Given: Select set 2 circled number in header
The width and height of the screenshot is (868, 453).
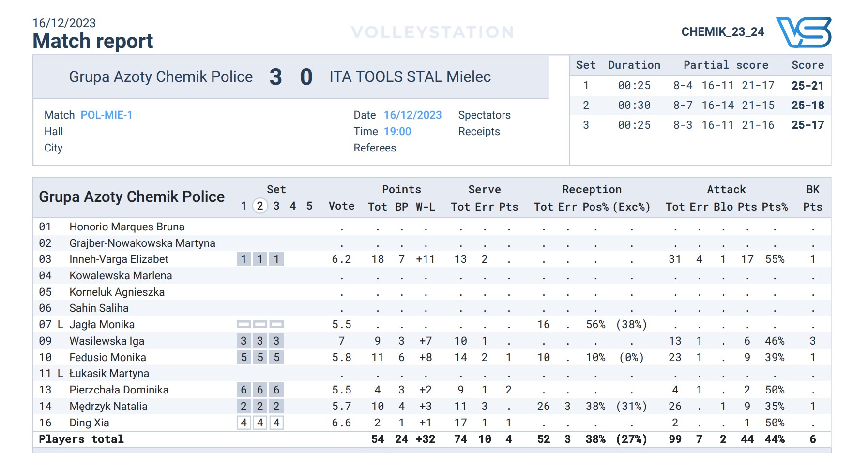Looking at the screenshot, I should [x=260, y=206].
